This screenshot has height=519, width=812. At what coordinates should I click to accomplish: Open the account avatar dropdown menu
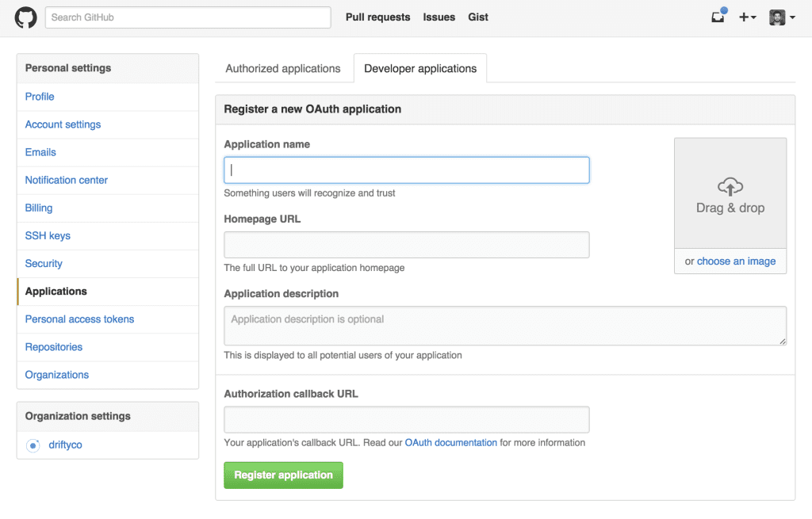pos(779,17)
